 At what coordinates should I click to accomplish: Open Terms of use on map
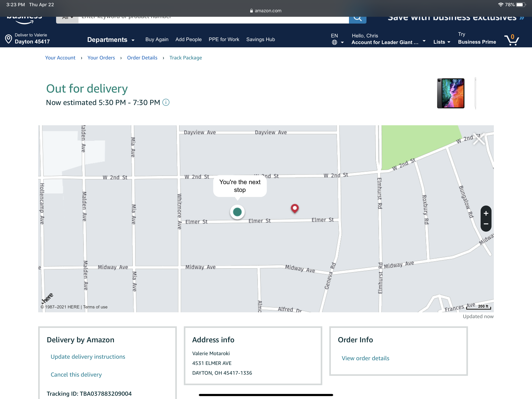coord(95,307)
